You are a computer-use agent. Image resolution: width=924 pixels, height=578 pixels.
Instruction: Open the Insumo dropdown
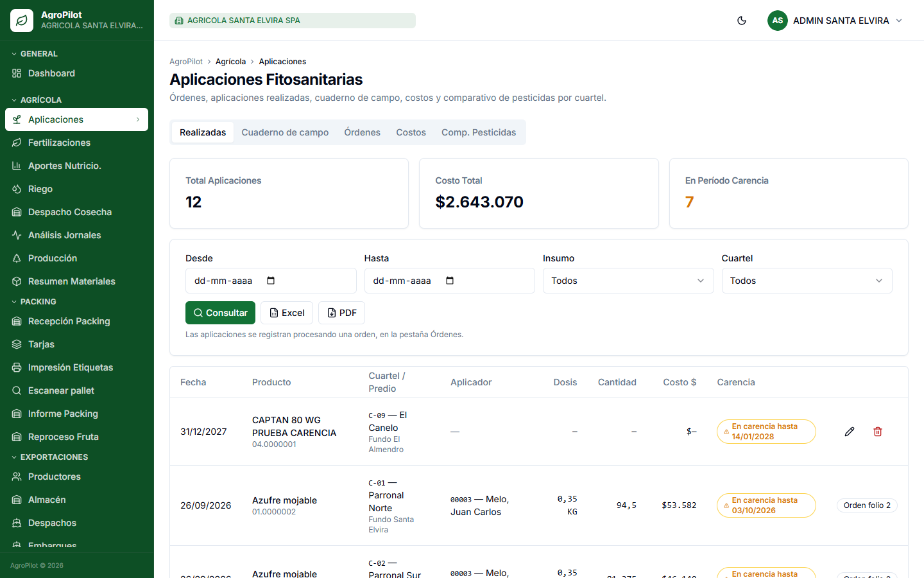(x=628, y=281)
